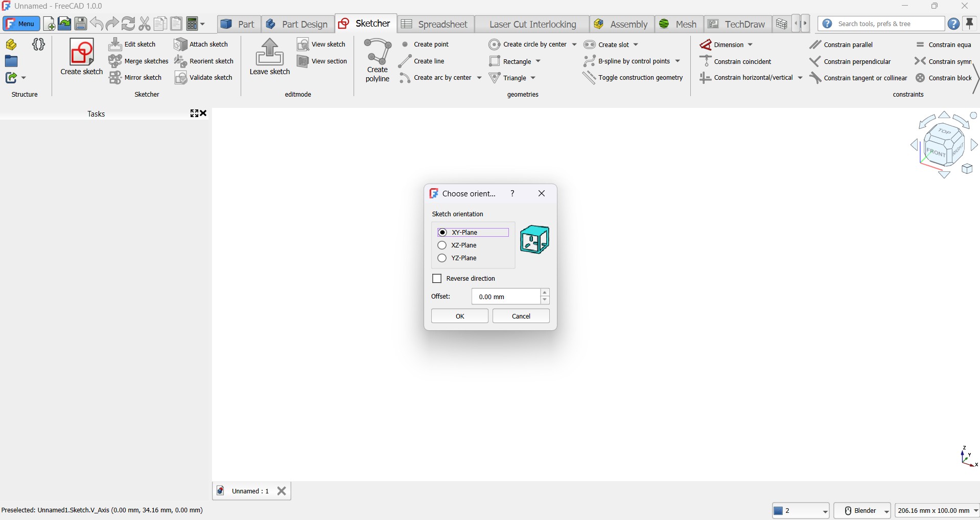Screen dimensions: 980x520
Task: Select Create arc by center tool
Action: (436, 78)
